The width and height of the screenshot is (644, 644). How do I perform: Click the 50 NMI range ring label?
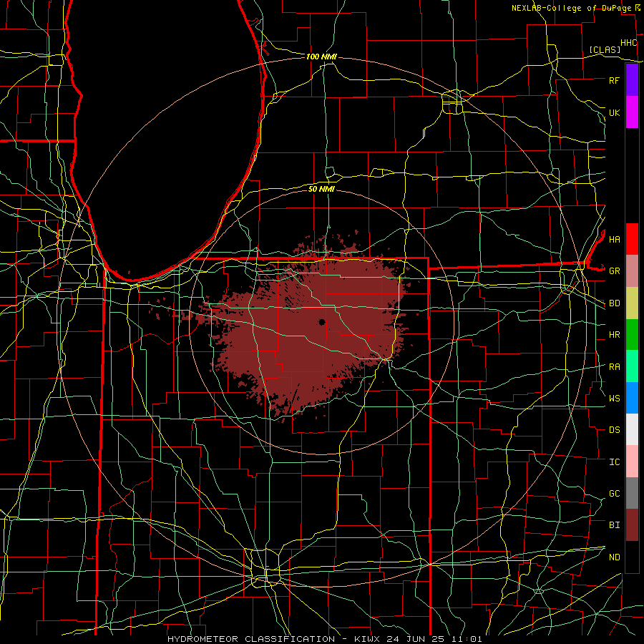coord(321,189)
